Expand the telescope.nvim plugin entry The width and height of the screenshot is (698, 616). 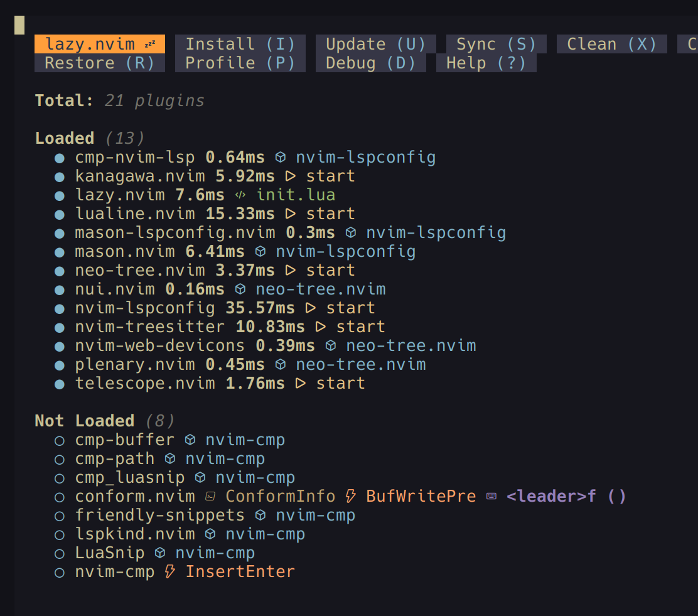pos(145,383)
